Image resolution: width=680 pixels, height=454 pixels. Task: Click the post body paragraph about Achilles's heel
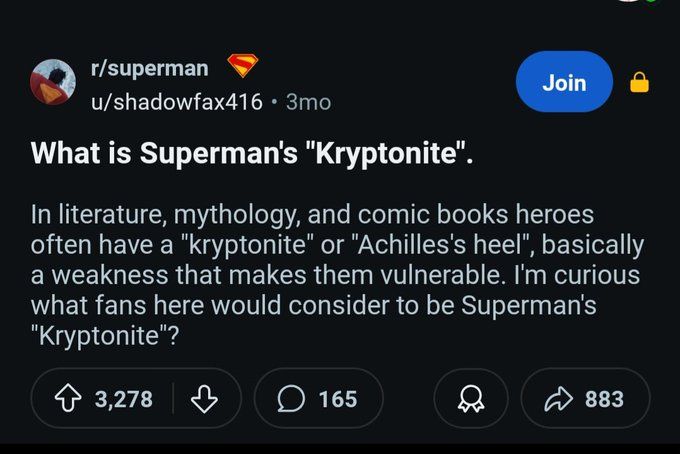(x=337, y=275)
